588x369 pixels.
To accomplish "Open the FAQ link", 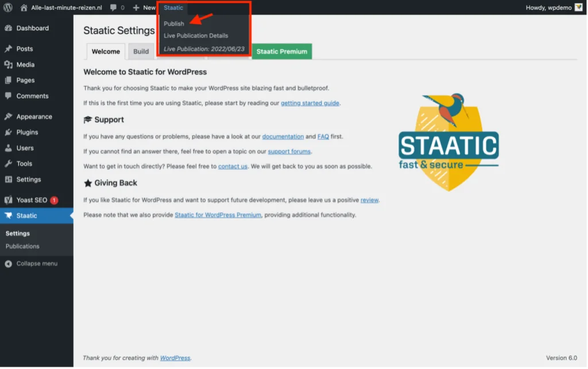I will pyautogui.click(x=323, y=137).
